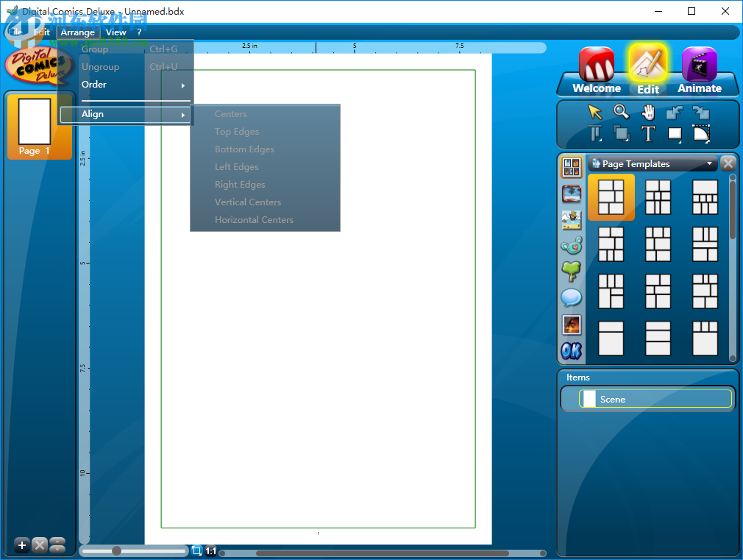743x560 pixels.
Task: Open the Welcome mode
Action: [x=597, y=71]
